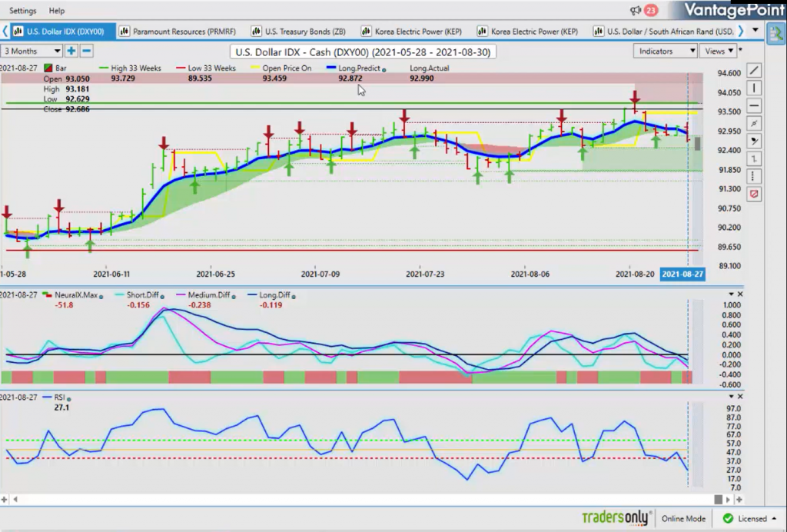Click the blue Long.Predict line swatch
Screen dimensions: 787x532
(x=330, y=68)
